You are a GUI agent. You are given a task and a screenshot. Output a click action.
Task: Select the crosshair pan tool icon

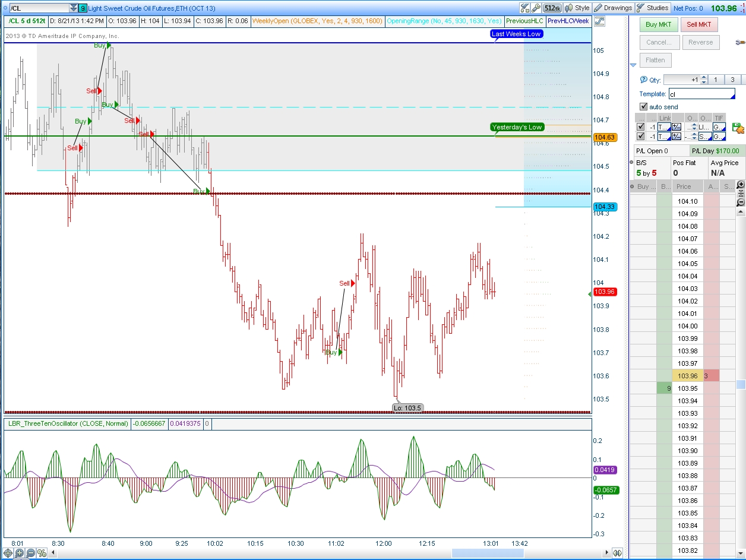tap(8, 553)
